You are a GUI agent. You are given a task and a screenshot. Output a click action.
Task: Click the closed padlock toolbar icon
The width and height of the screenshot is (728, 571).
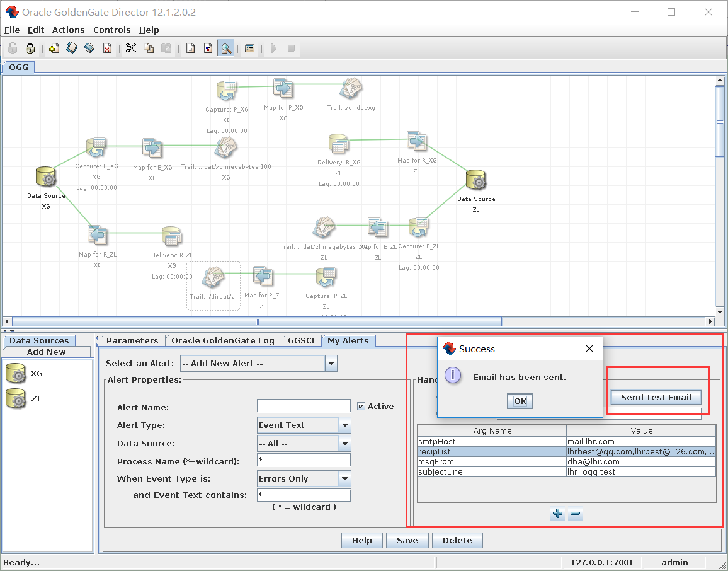tap(30, 49)
